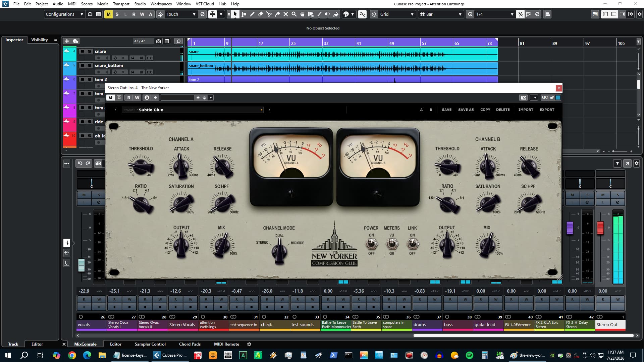Select the Comp hand tool
The width and height of the screenshot is (644, 362).
point(302,14)
